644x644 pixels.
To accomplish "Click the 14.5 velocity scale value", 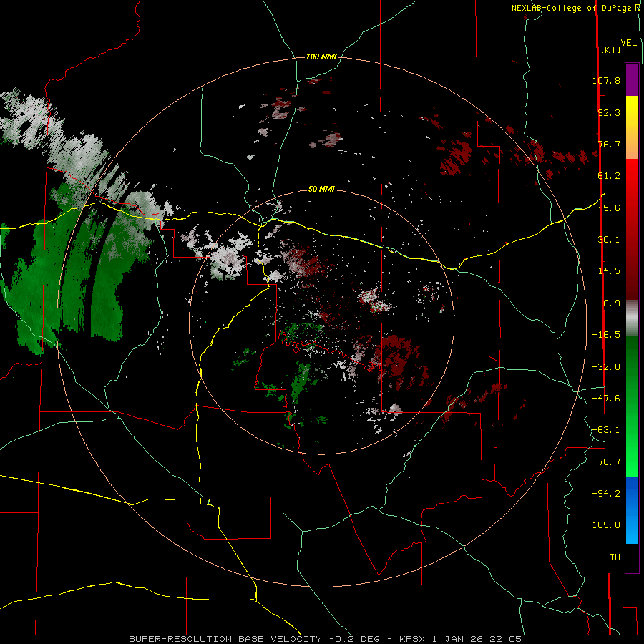I will (x=609, y=271).
